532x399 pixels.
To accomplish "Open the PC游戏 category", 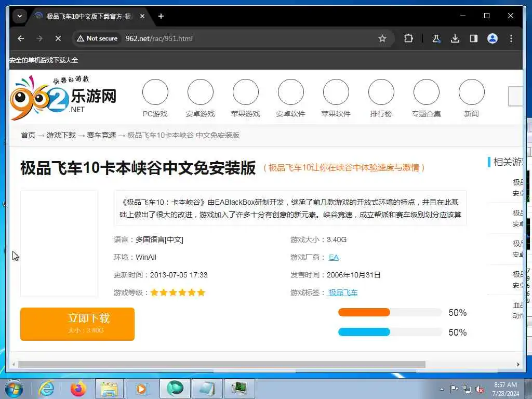I will [155, 99].
